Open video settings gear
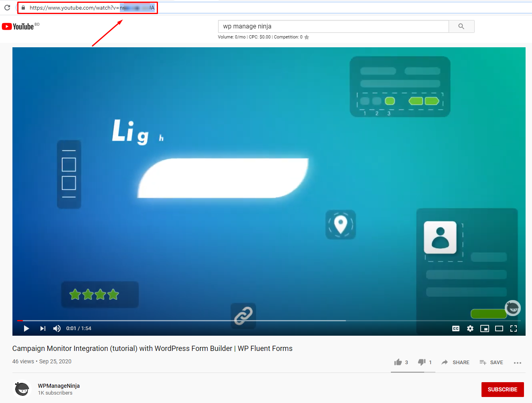 [470, 328]
